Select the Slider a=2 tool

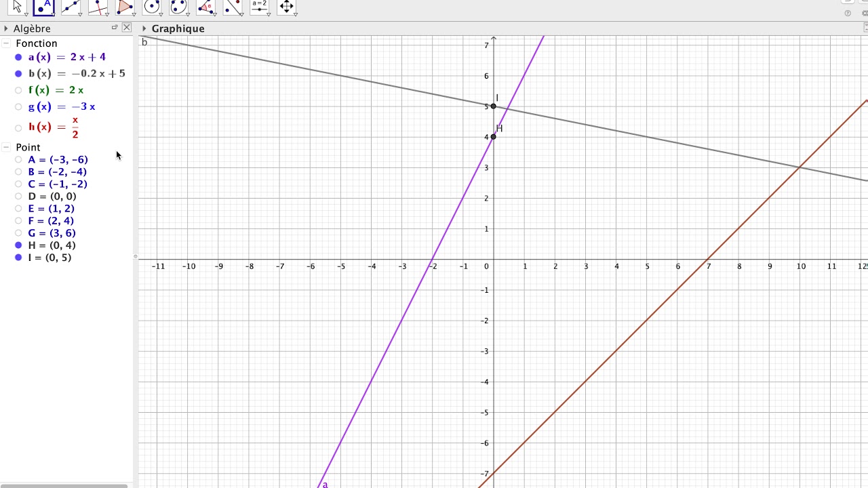coord(260,7)
